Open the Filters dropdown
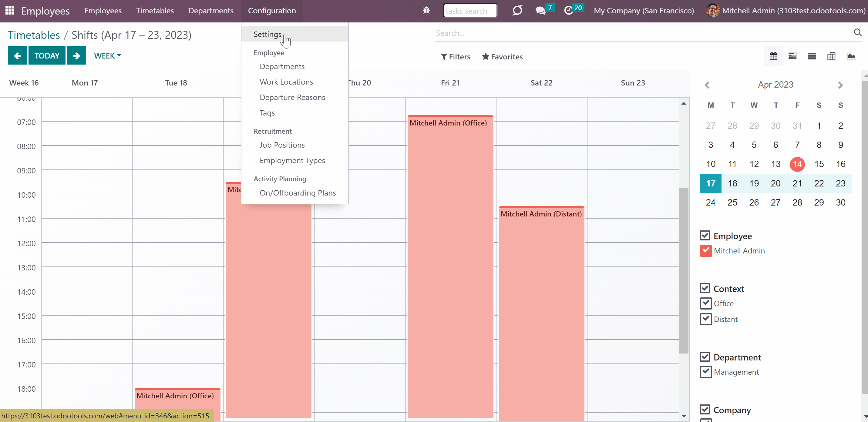Image resolution: width=868 pixels, height=422 pixels. coord(456,57)
